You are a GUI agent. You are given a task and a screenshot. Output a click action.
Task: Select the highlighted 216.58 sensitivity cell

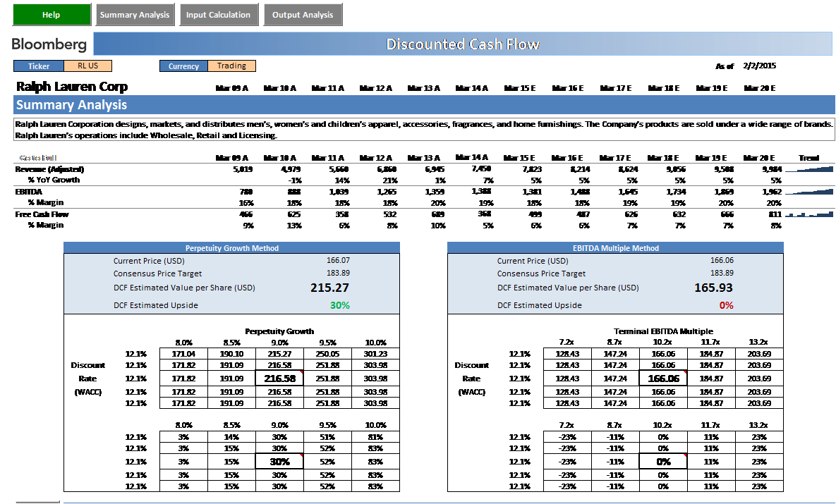(280, 379)
